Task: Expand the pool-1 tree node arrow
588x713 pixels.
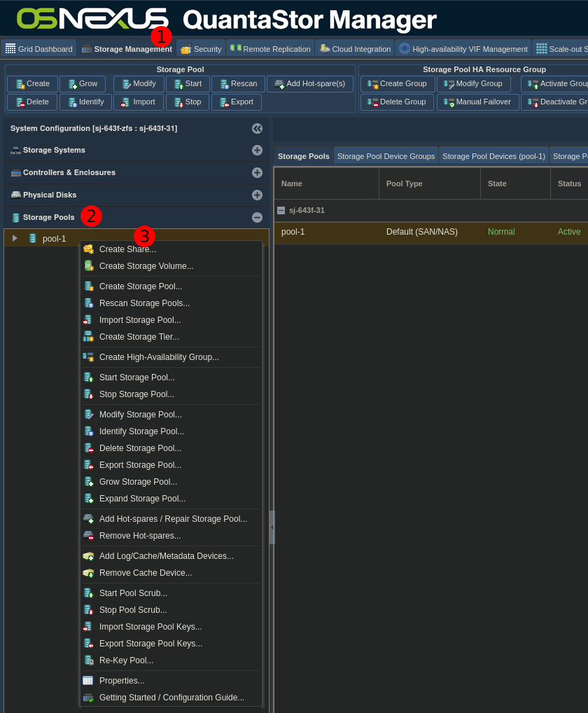Action: [15, 238]
